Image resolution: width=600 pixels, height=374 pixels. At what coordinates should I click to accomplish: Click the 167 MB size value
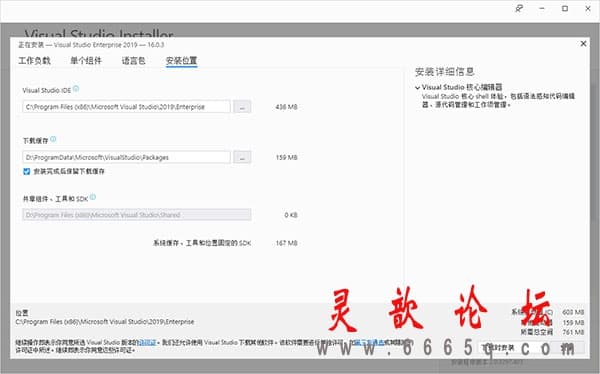(286, 243)
